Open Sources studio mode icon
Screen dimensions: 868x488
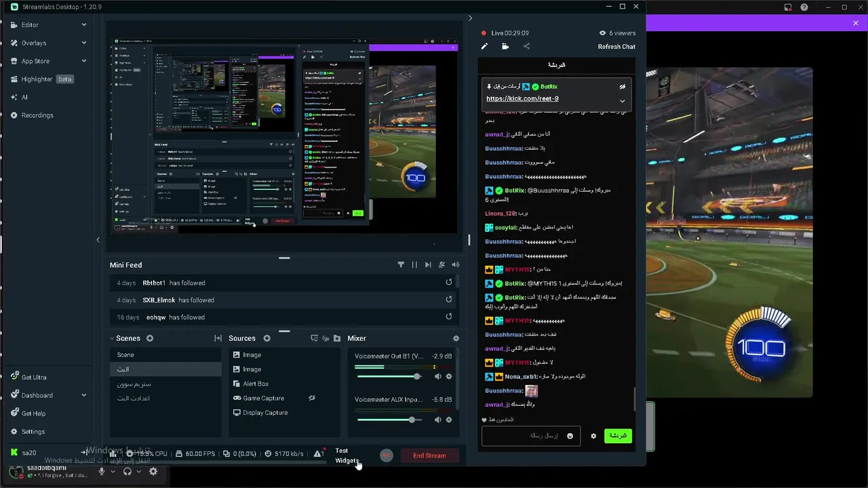(325, 338)
